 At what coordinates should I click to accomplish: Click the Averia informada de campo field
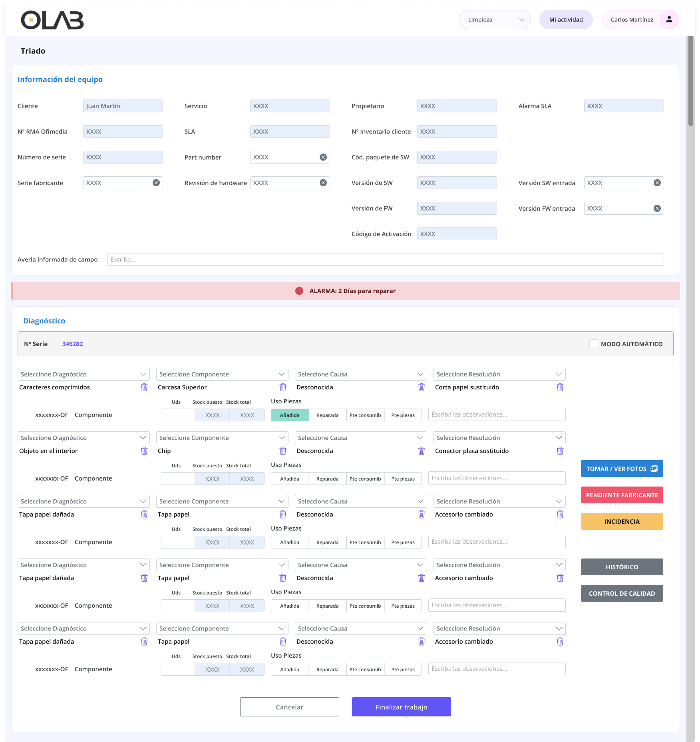point(386,259)
